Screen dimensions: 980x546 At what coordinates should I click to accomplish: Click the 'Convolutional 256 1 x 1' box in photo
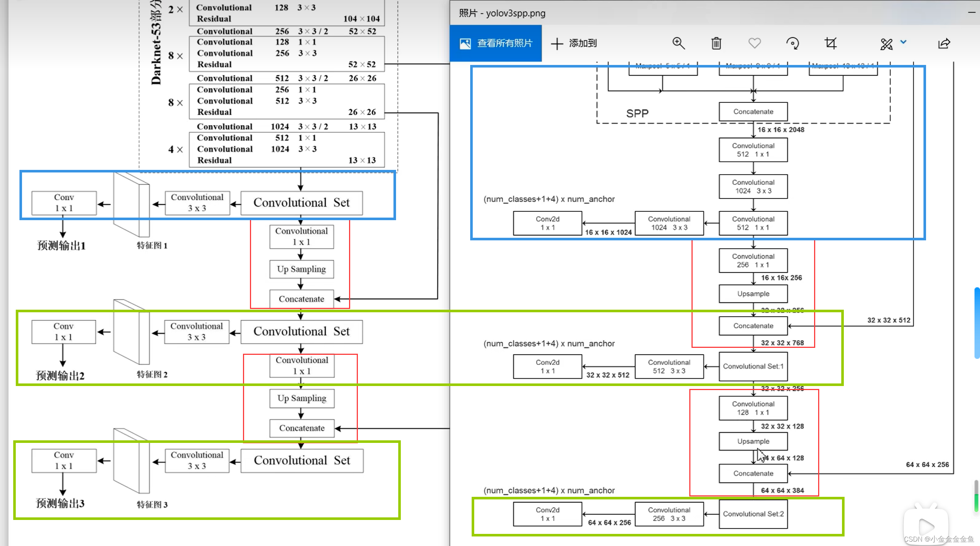click(753, 261)
